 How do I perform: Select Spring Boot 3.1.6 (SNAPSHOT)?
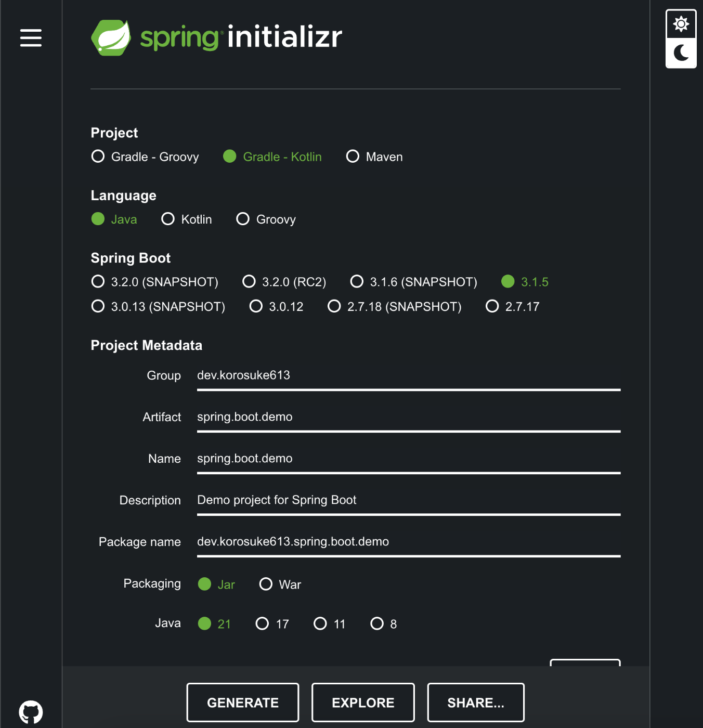pyautogui.click(x=414, y=282)
